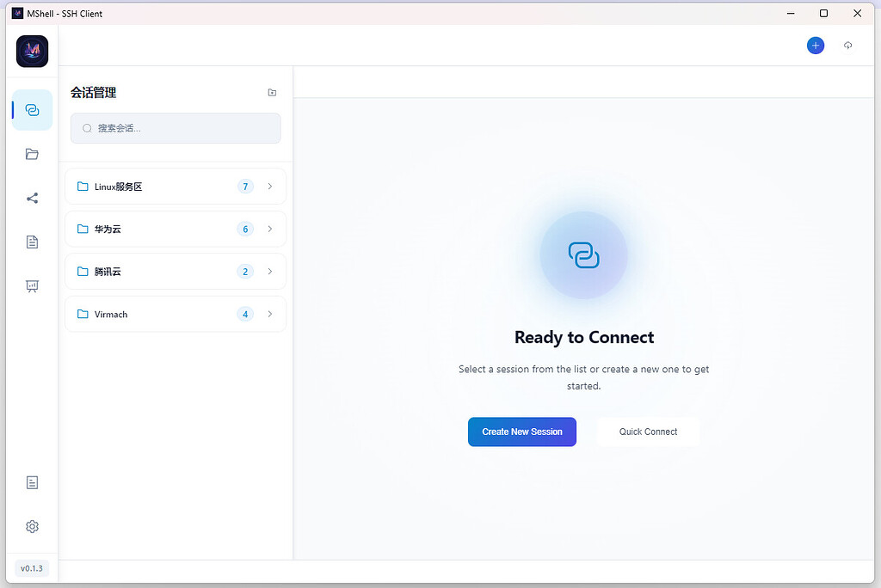Open the document icon in left sidebar
This screenshot has width=881, height=588.
[x=32, y=242]
